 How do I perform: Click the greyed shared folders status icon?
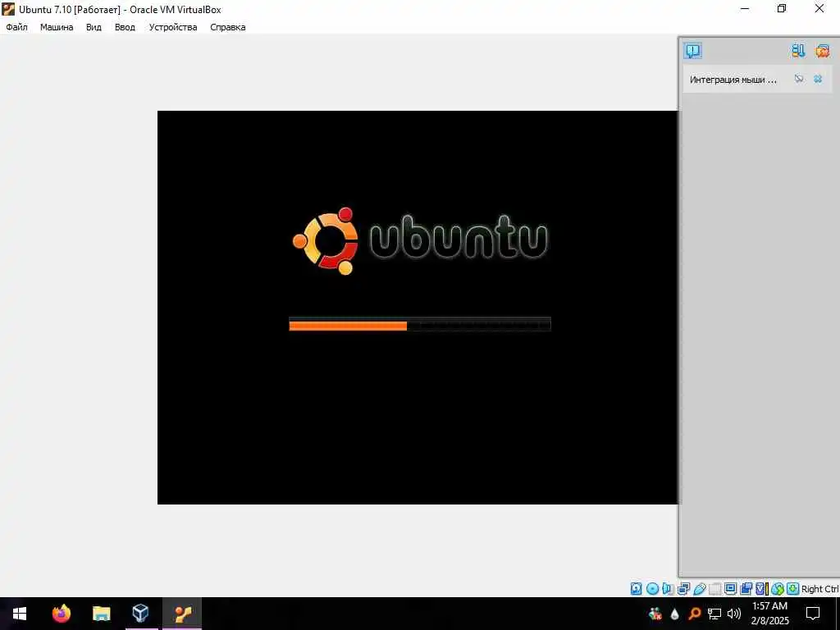[x=714, y=589]
